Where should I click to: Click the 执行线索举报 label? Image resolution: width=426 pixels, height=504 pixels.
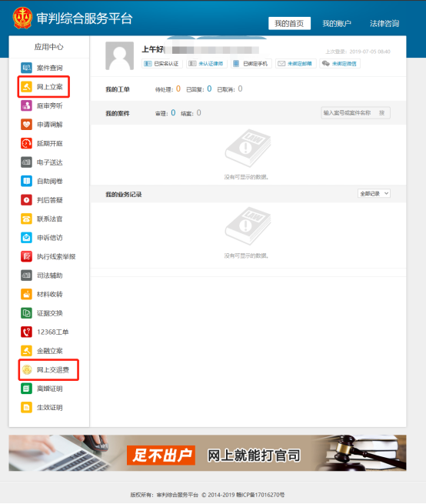56,256
